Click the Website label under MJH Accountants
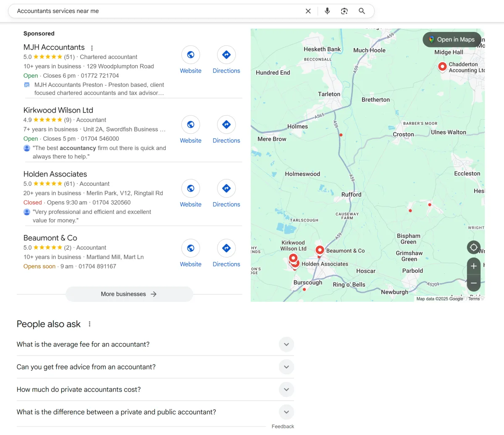The image size is (504, 435). (x=191, y=71)
